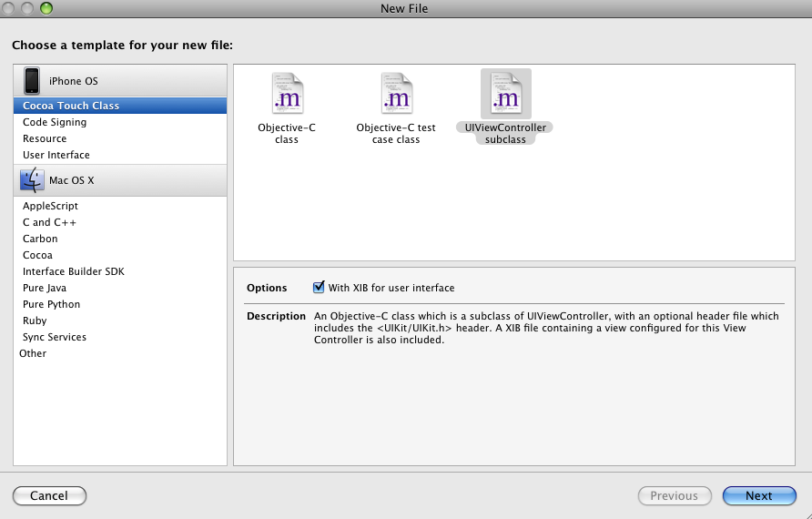The width and height of the screenshot is (812, 519).
Task: Select the Carbon category
Action: 120,239
